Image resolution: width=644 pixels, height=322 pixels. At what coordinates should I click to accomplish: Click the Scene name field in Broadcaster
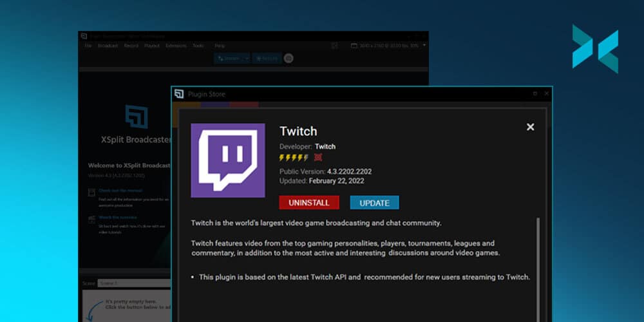(x=134, y=283)
